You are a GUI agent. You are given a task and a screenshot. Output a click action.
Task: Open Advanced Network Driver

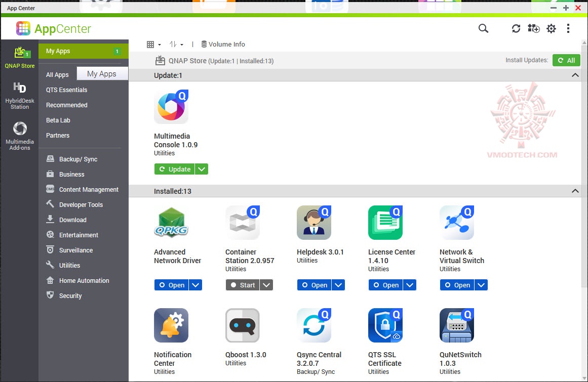pos(171,285)
